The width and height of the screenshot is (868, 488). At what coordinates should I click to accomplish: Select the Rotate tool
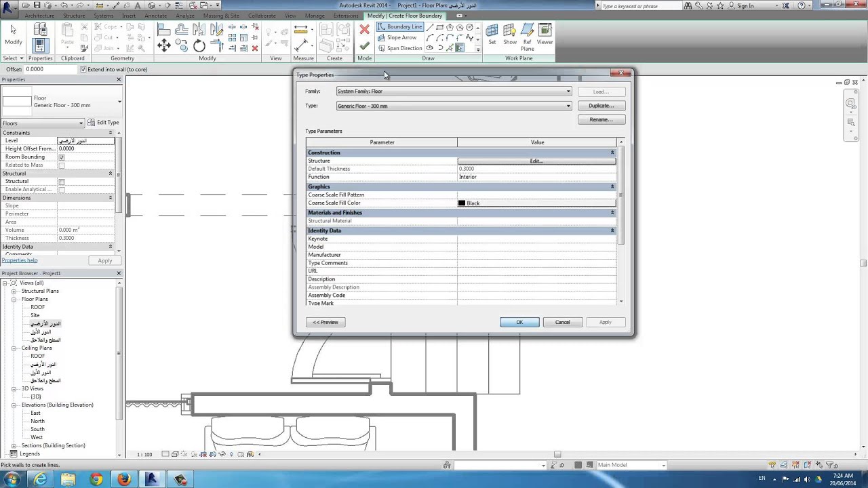[199, 45]
